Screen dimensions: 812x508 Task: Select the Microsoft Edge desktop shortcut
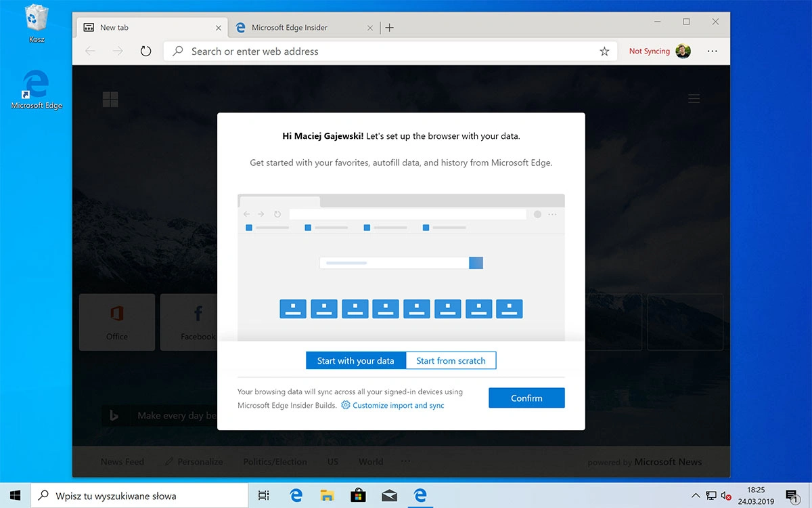coord(37,89)
